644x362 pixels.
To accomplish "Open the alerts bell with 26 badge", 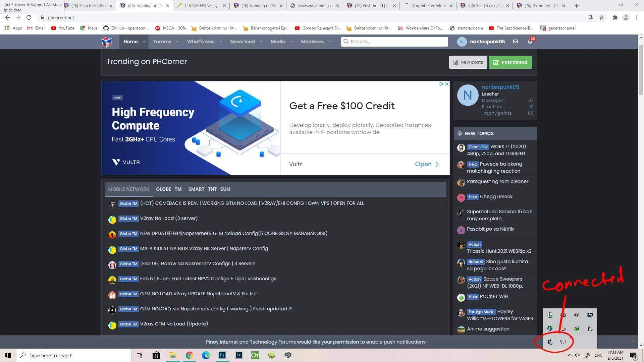I will (530, 41).
